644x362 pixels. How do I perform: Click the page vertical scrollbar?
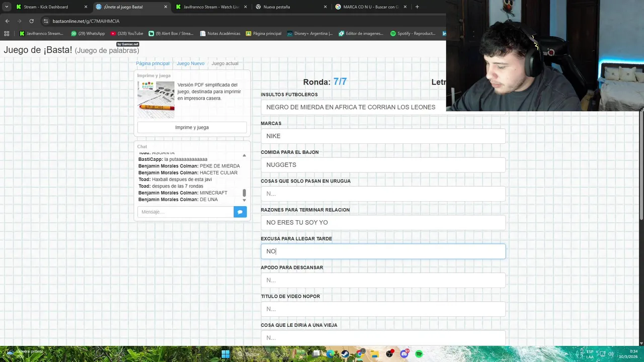click(641, 166)
